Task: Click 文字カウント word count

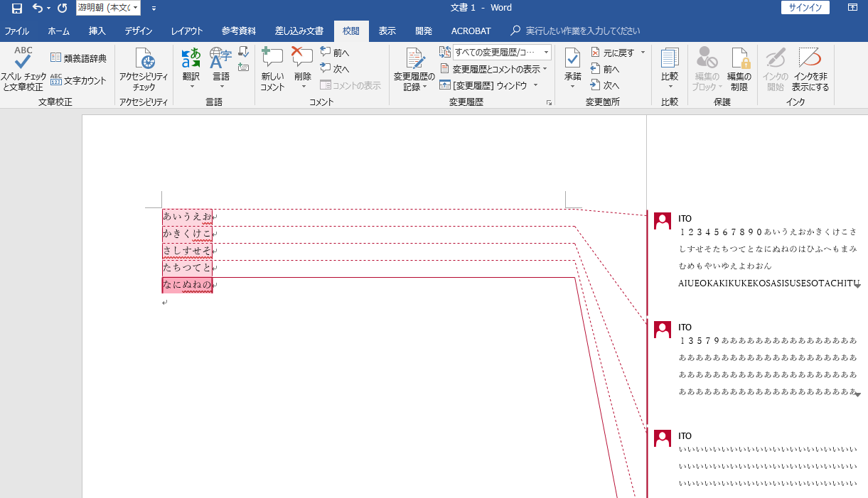Action: 78,80
